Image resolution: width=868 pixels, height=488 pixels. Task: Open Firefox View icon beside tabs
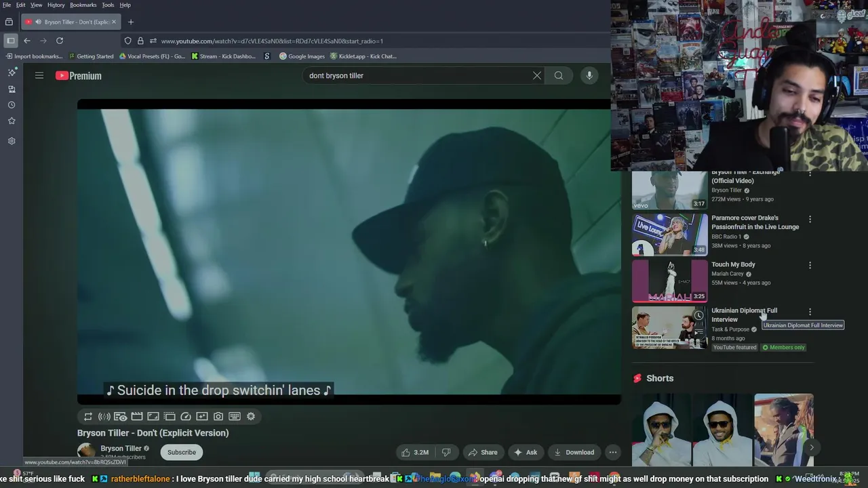(9, 22)
